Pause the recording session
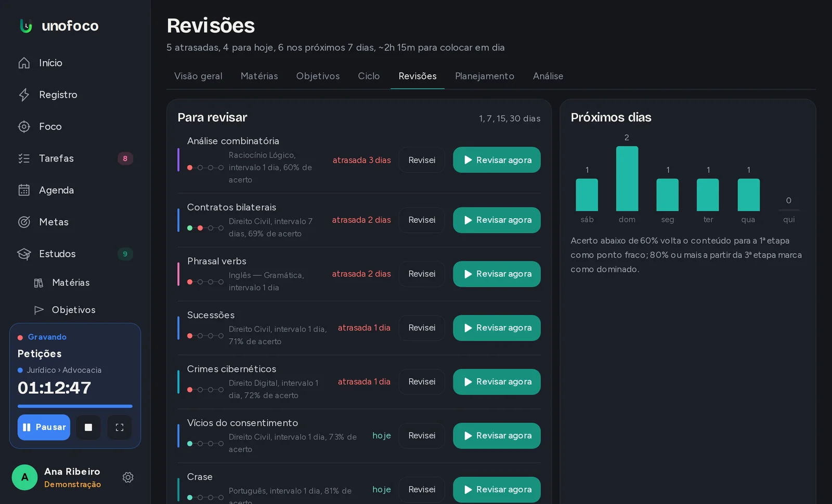The image size is (832, 504). coord(44,427)
